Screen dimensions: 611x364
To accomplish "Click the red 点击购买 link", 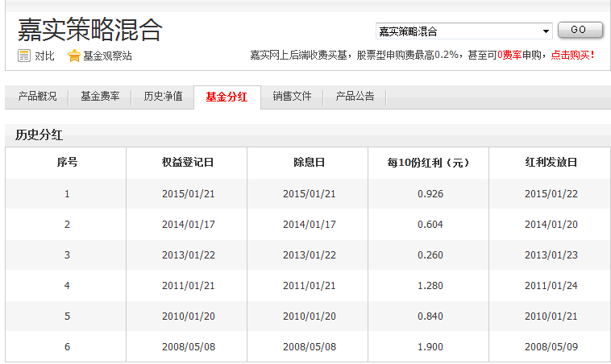I will click(x=573, y=56).
